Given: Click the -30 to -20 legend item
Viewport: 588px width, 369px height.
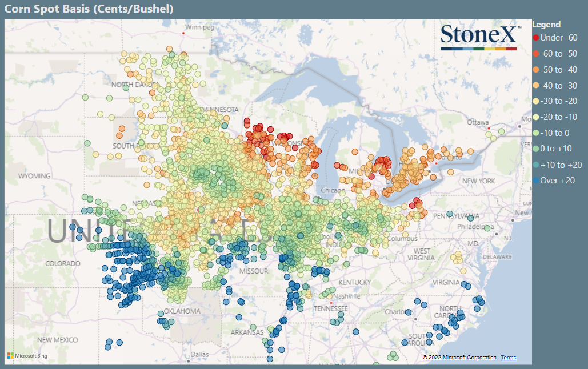Looking at the screenshot, I should coord(555,101).
